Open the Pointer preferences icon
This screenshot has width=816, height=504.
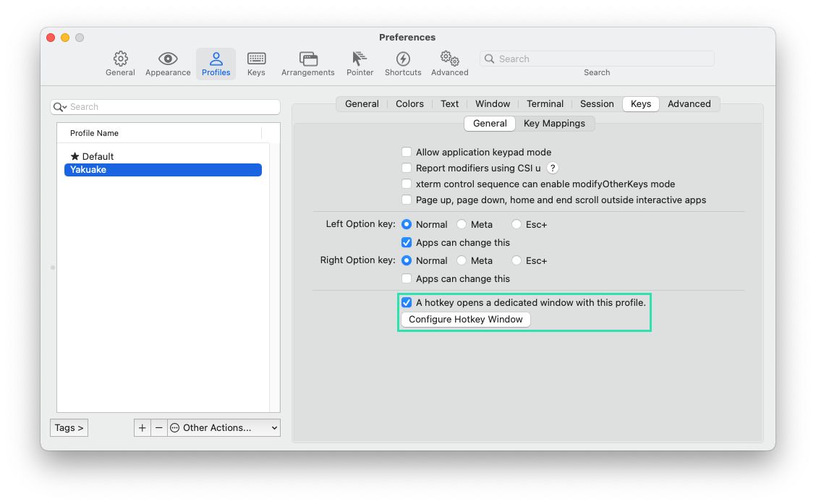point(360,63)
